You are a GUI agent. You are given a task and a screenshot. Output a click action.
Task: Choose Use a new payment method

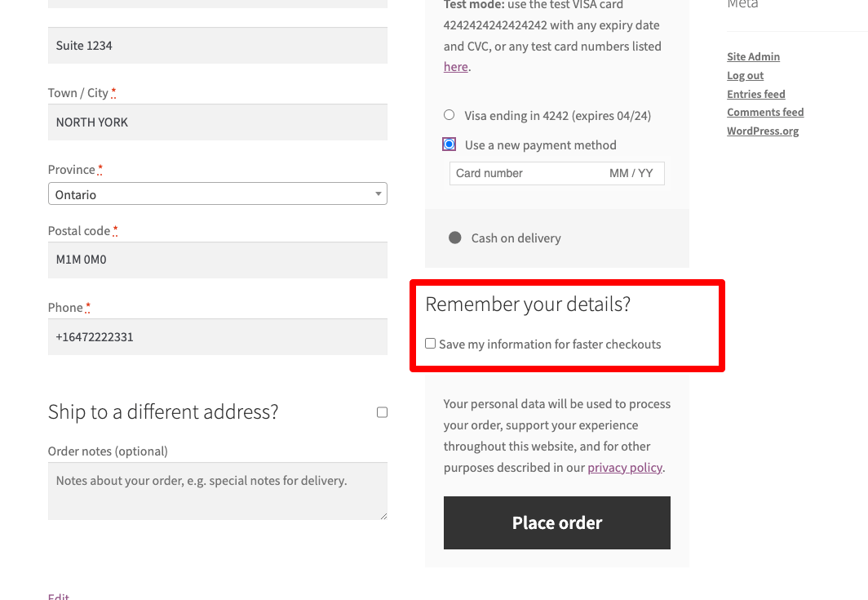click(x=449, y=144)
